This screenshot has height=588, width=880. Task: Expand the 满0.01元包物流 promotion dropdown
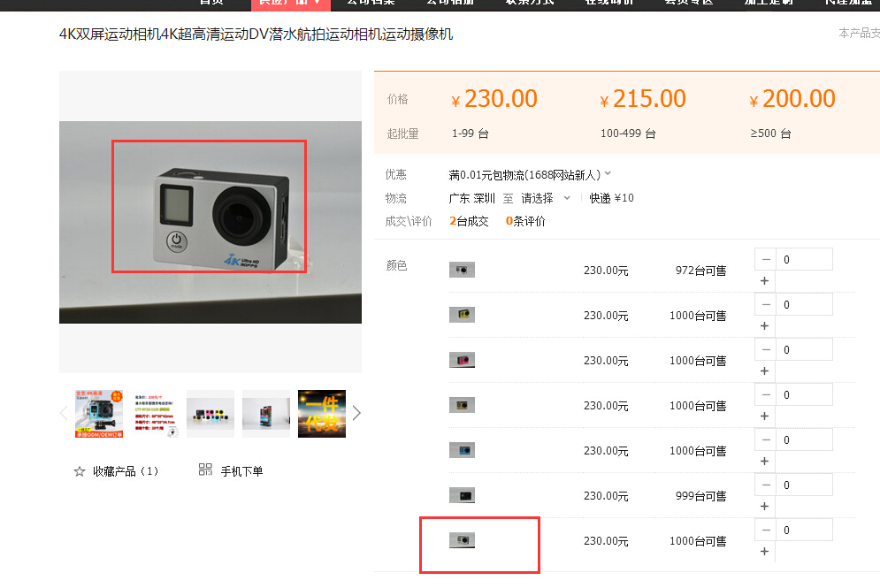point(608,174)
